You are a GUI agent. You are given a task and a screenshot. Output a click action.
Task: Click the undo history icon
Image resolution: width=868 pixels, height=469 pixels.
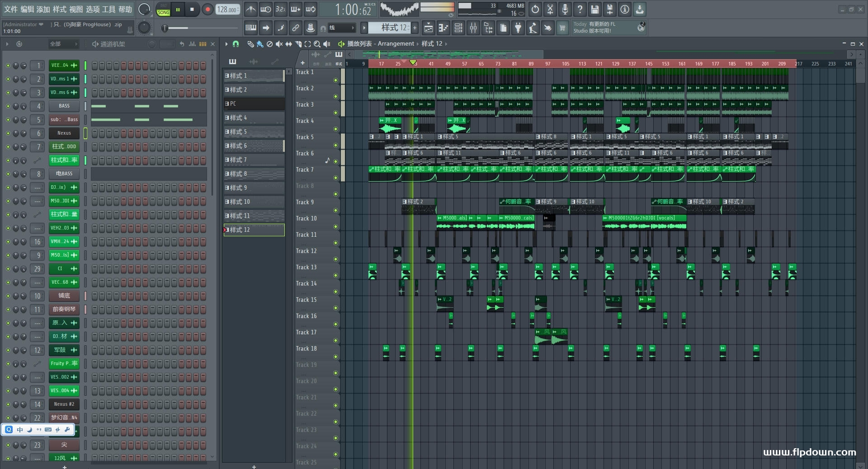click(535, 9)
